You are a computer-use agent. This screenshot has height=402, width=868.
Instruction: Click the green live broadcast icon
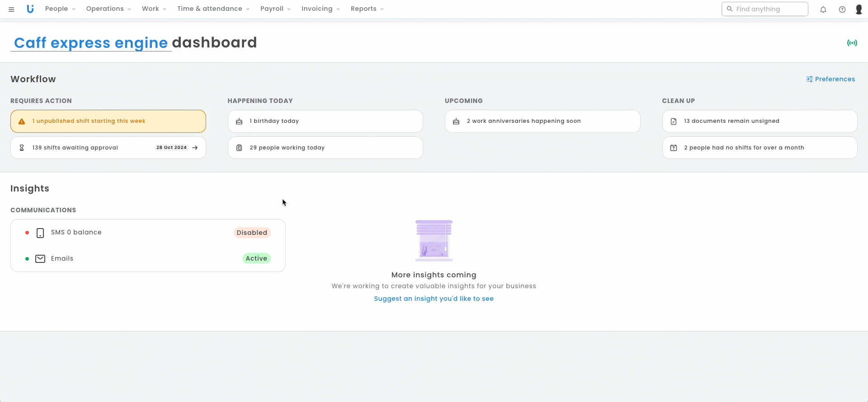click(x=852, y=43)
